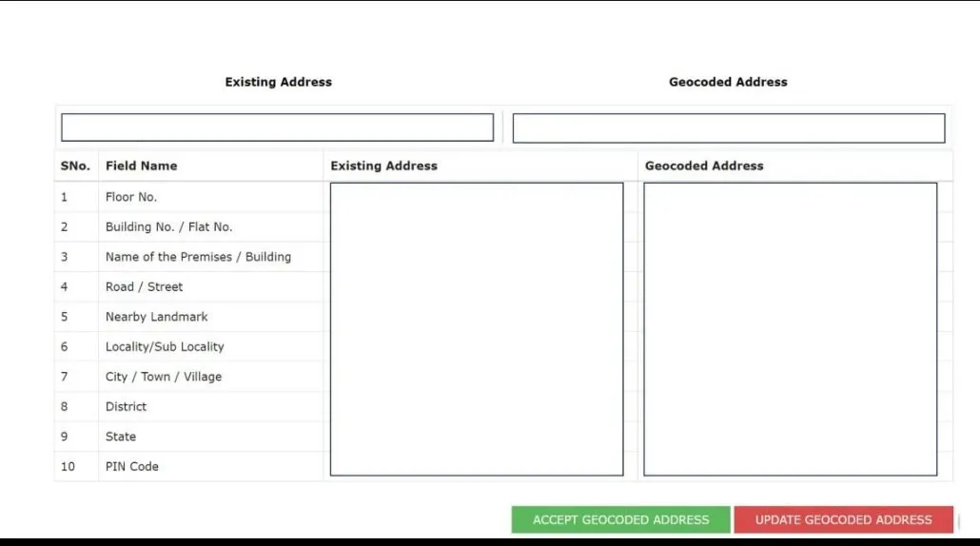
Task: Click the 'PIN Code' field name
Action: click(x=132, y=467)
